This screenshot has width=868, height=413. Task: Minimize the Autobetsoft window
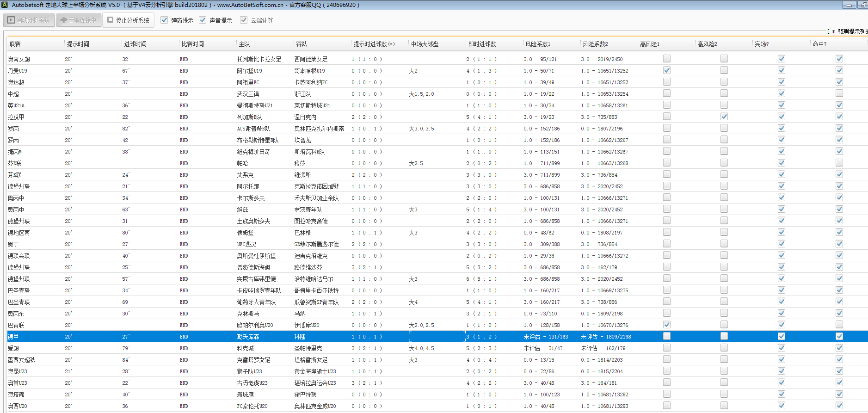(x=849, y=5)
